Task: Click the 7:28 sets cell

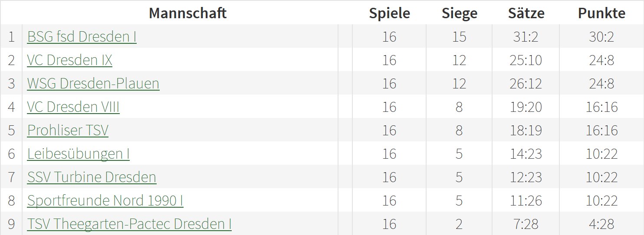Action: [x=526, y=224]
